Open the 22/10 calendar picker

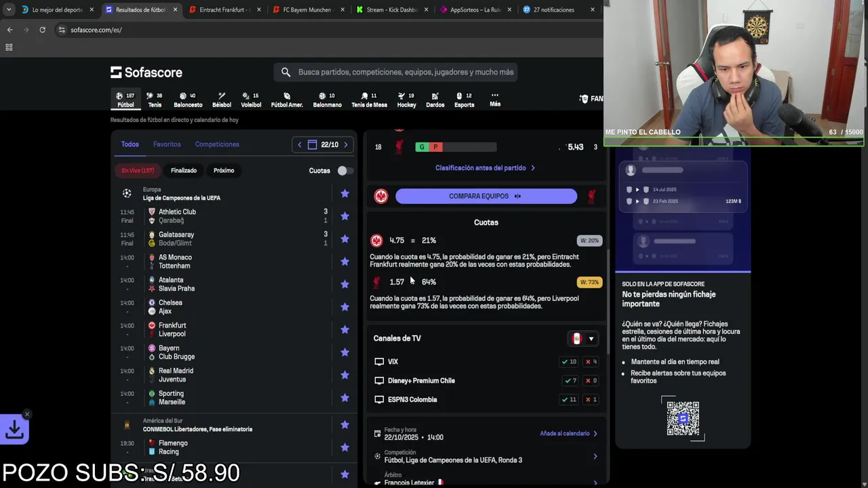323,144
